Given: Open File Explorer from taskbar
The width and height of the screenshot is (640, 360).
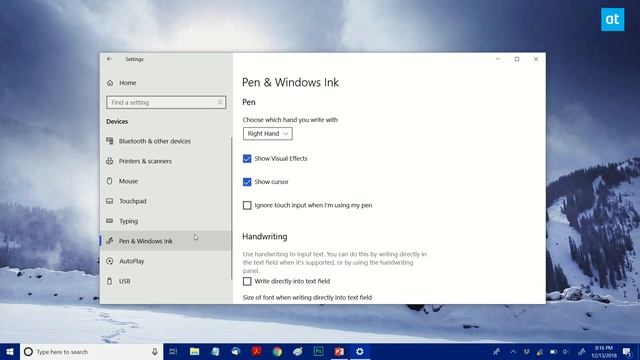Looking at the screenshot, I should (x=194, y=352).
